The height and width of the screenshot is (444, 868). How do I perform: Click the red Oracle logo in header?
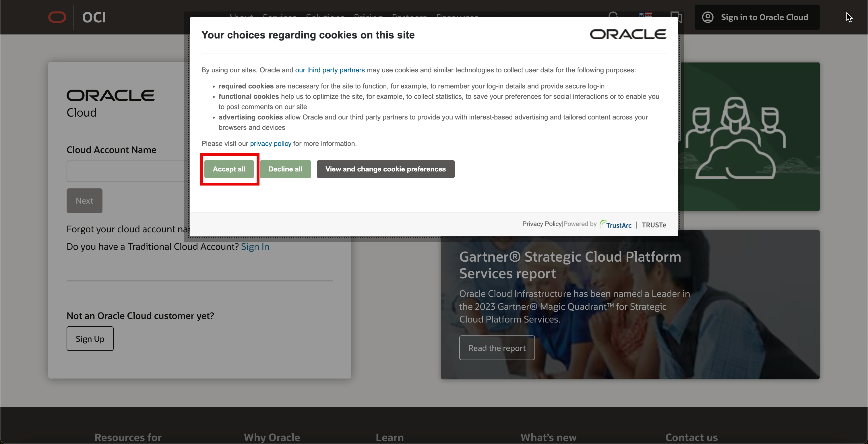click(x=57, y=17)
